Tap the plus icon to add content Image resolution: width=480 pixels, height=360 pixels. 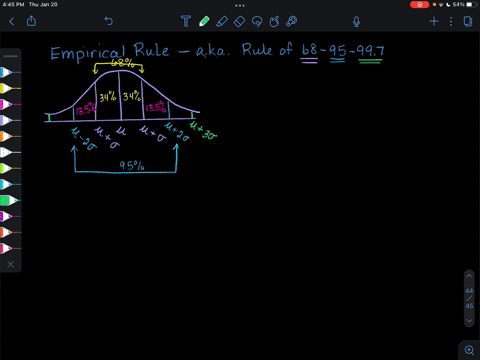[x=434, y=22]
